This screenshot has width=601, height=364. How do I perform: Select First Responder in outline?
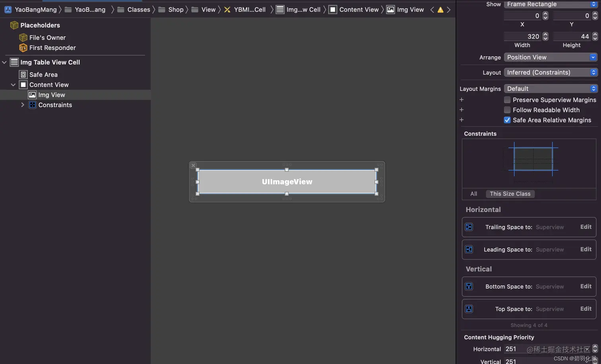click(x=52, y=48)
